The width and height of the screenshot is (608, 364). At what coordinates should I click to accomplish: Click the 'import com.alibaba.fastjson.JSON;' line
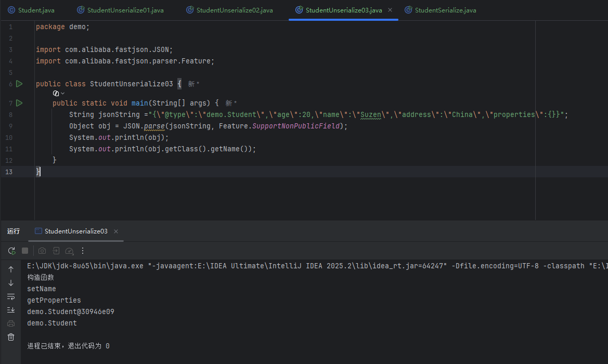pyautogui.click(x=105, y=49)
